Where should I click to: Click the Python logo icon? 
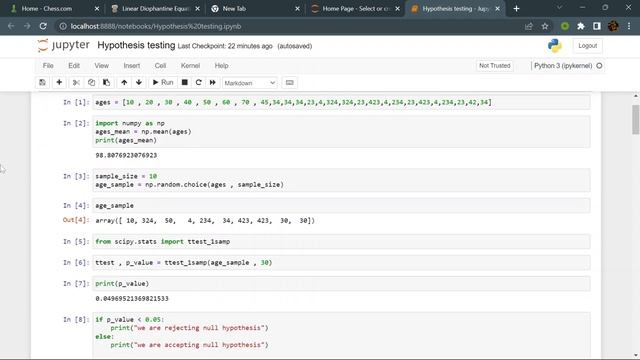(x=554, y=46)
